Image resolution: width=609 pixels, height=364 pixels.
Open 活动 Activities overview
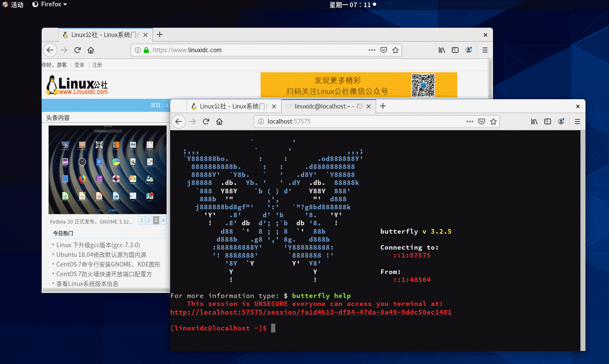(13, 5)
